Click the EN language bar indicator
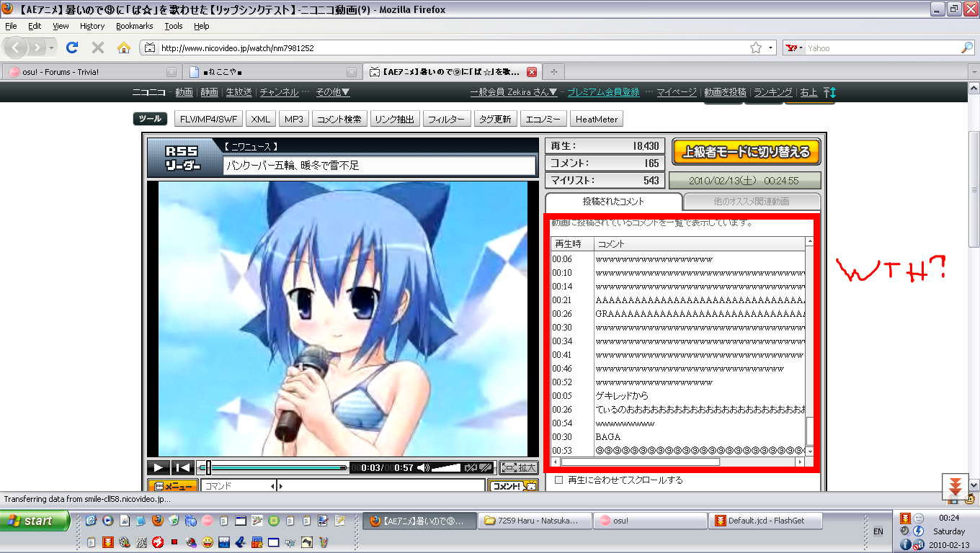Image resolution: width=980 pixels, height=553 pixels. [878, 531]
